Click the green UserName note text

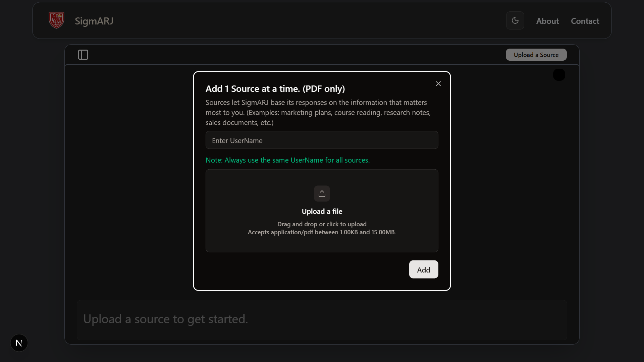point(287,160)
